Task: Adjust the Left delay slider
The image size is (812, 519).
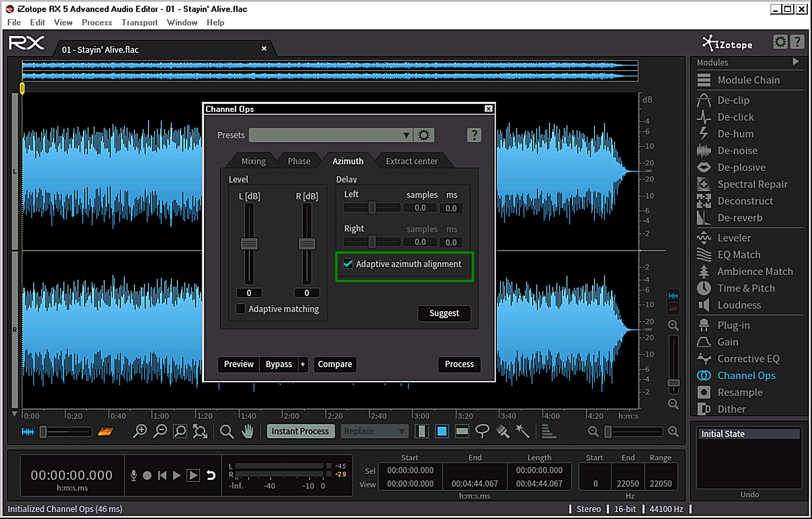Action: click(372, 208)
